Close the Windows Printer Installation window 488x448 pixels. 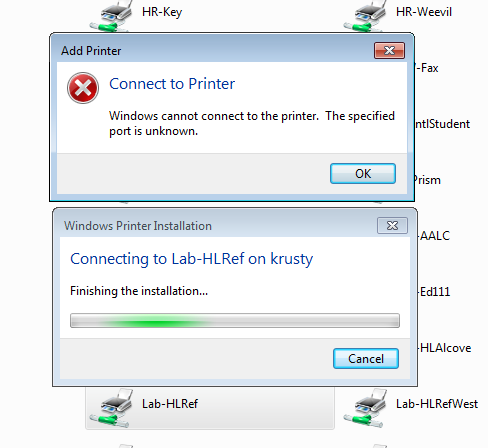(x=392, y=226)
